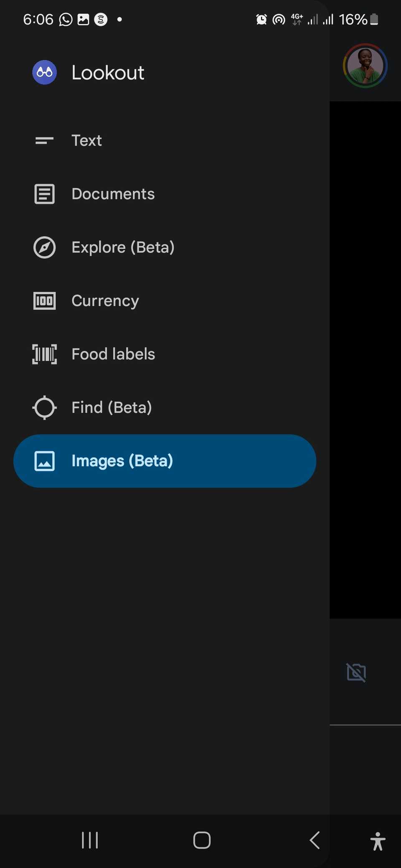Switch on Find (Beta) mode

click(112, 408)
